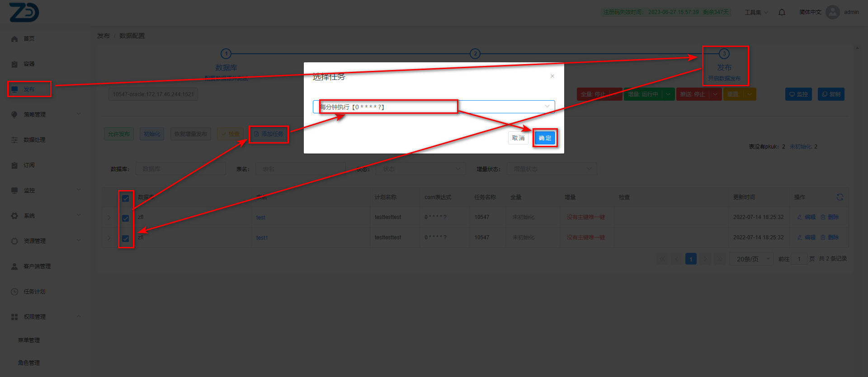Viewport: 868px width, 377px height.
Task: Open the task cron expression dropdown
Action: point(433,107)
